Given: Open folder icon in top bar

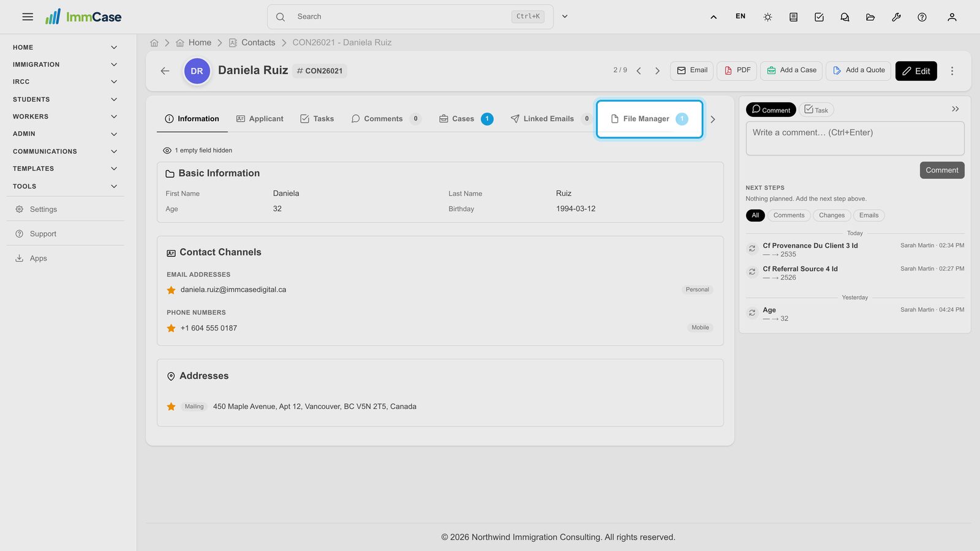Looking at the screenshot, I should (x=870, y=17).
